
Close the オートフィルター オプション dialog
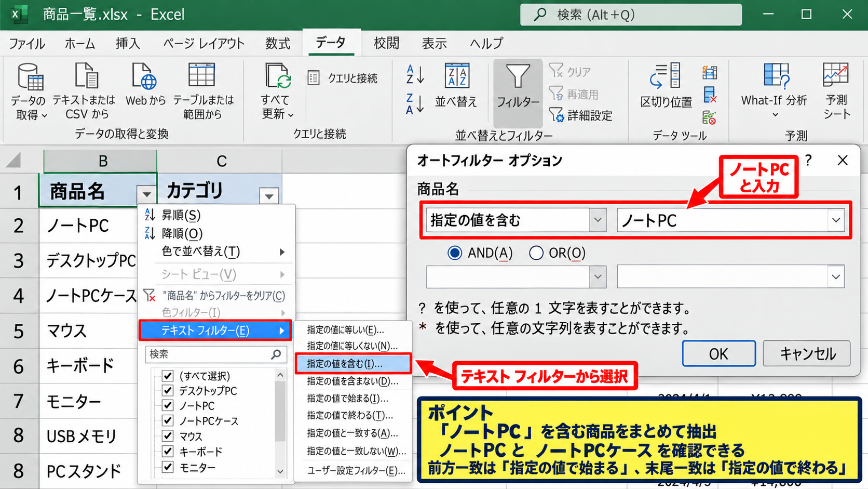coord(843,160)
